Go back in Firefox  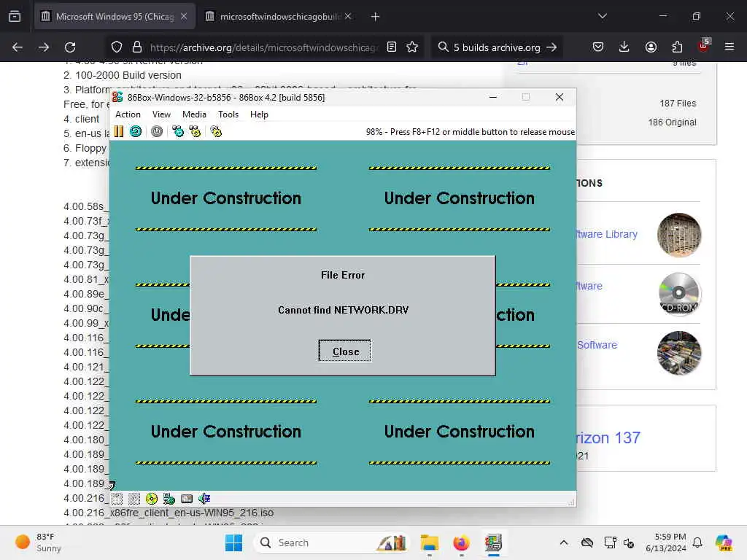(x=18, y=47)
